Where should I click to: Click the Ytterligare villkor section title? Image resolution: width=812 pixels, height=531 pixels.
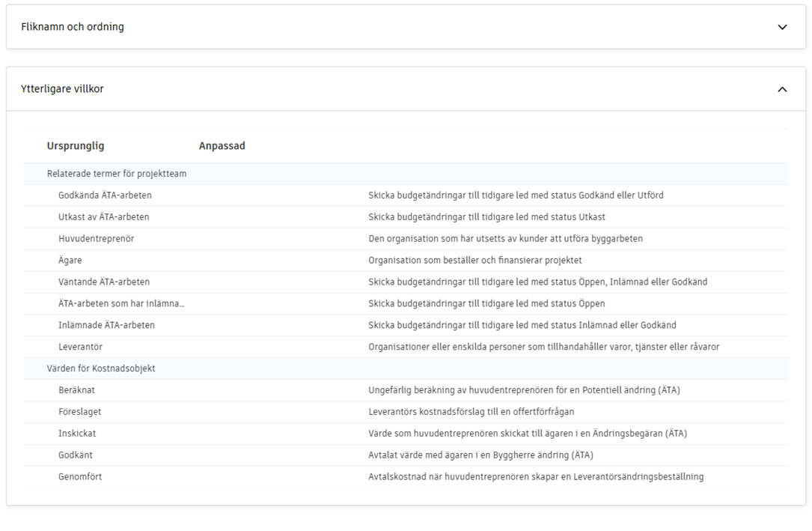click(62, 89)
